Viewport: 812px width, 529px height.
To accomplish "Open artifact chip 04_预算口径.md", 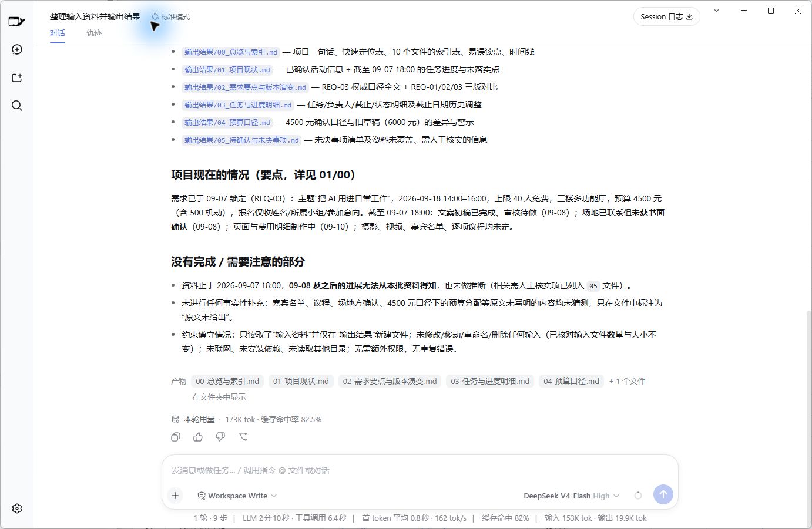I will (x=571, y=381).
